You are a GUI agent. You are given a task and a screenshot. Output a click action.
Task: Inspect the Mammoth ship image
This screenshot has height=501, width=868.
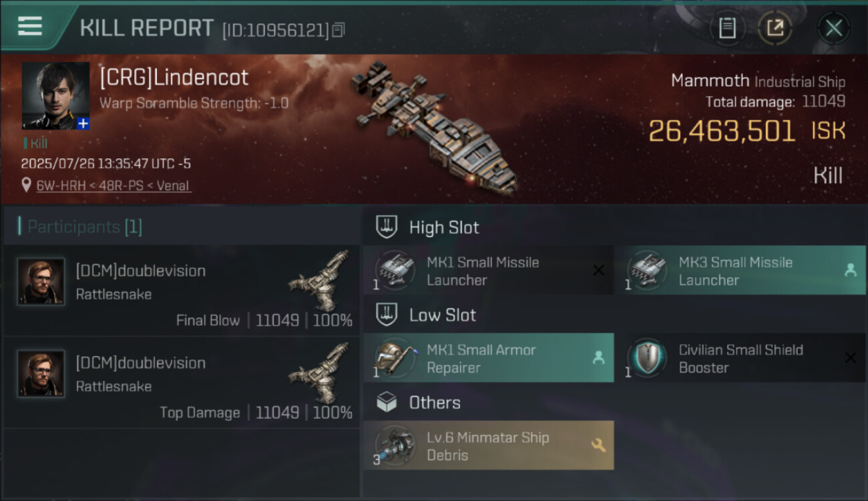pos(434,127)
